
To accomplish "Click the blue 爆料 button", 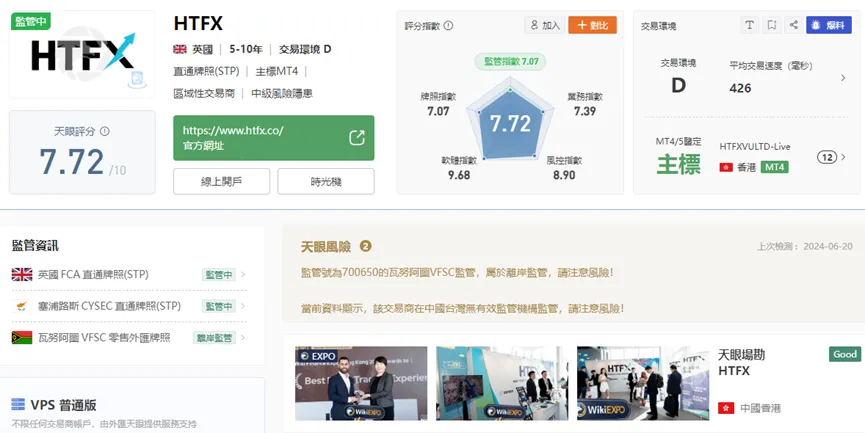I will [x=829, y=25].
